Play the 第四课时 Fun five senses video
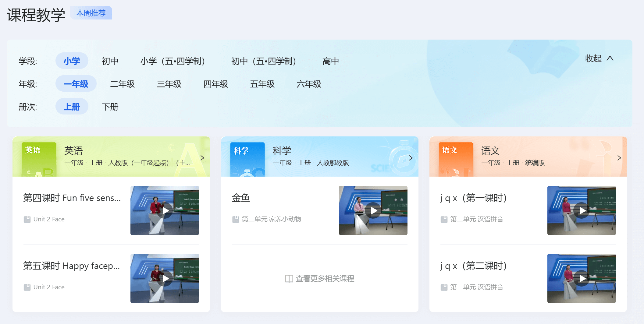 pyautogui.click(x=165, y=210)
